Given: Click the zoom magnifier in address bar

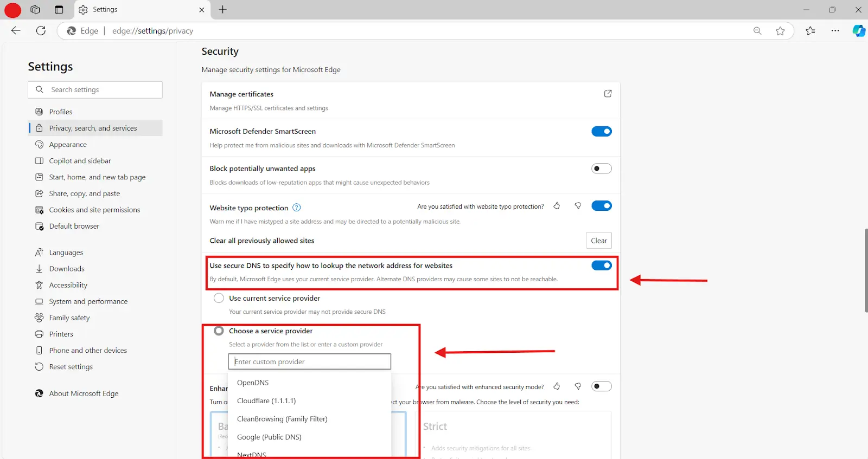Looking at the screenshot, I should click(x=757, y=31).
